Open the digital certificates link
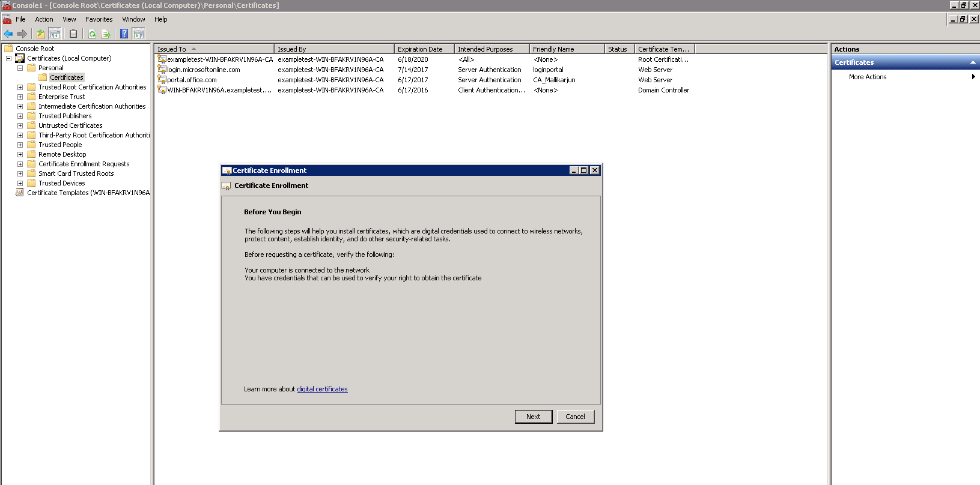The image size is (980, 485). point(322,389)
